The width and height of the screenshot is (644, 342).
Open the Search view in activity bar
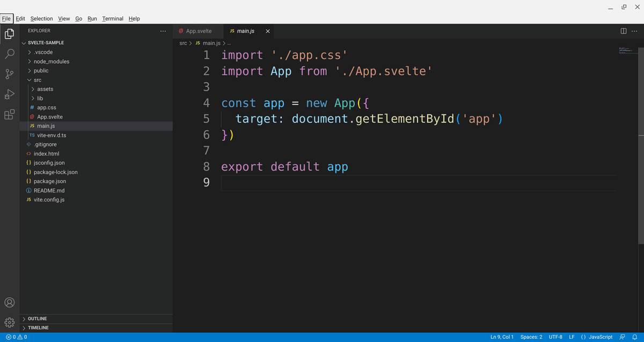[10, 54]
